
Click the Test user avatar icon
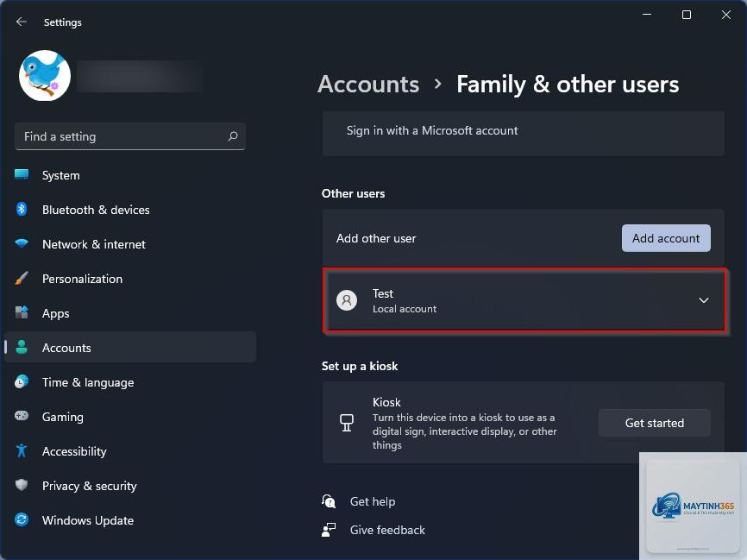coord(347,300)
